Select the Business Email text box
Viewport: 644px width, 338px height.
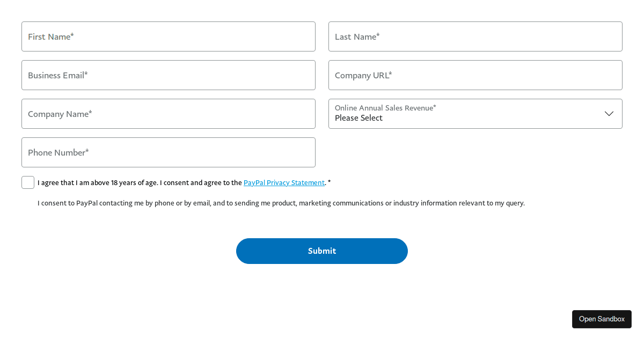click(x=169, y=75)
